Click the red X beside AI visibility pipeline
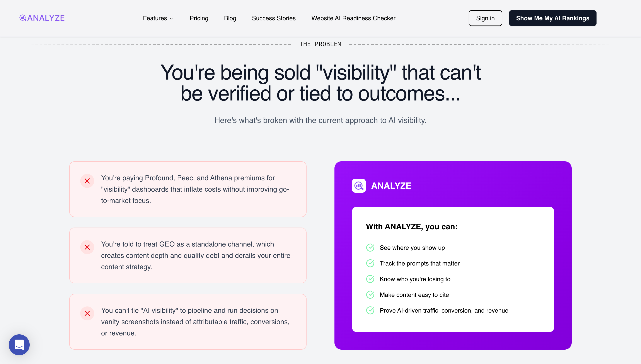Screen dimensions: 641x364 pyautogui.click(x=87, y=313)
